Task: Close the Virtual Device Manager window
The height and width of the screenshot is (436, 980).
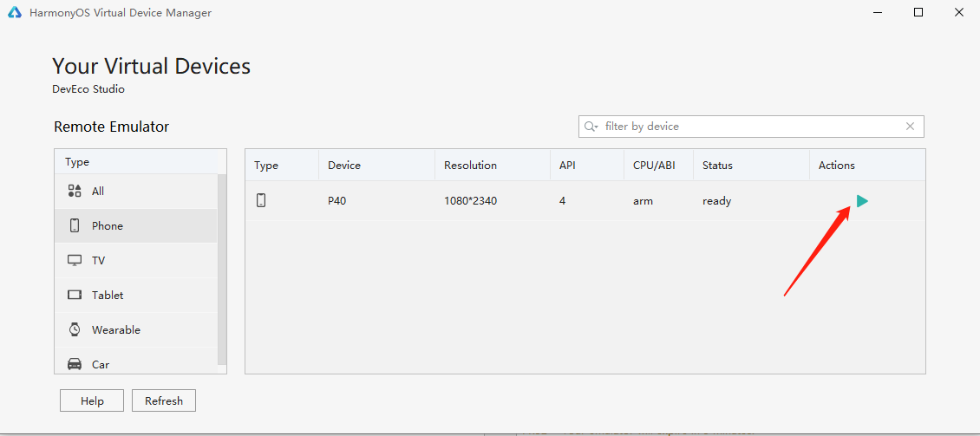Action: click(x=958, y=12)
